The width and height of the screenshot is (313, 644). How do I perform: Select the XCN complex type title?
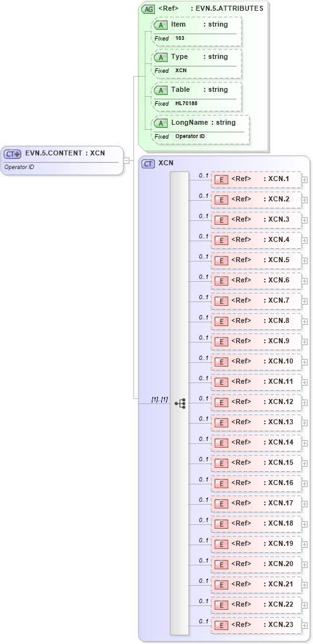click(166, 163)
